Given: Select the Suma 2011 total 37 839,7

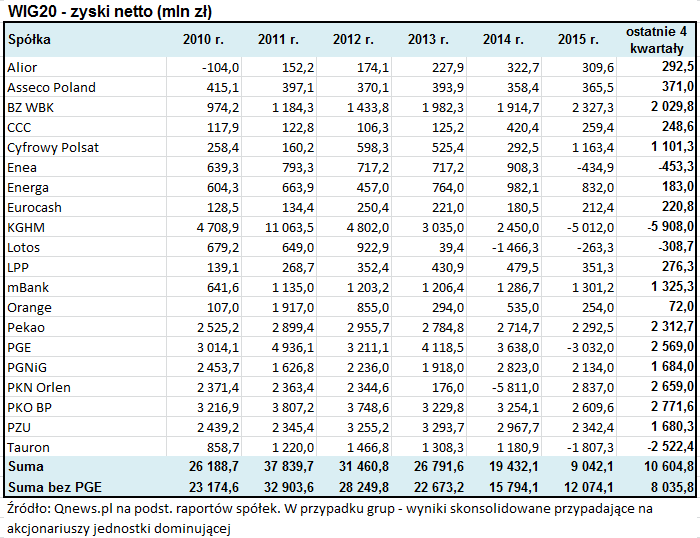Looking at the screenshot, I should (285, 467).
